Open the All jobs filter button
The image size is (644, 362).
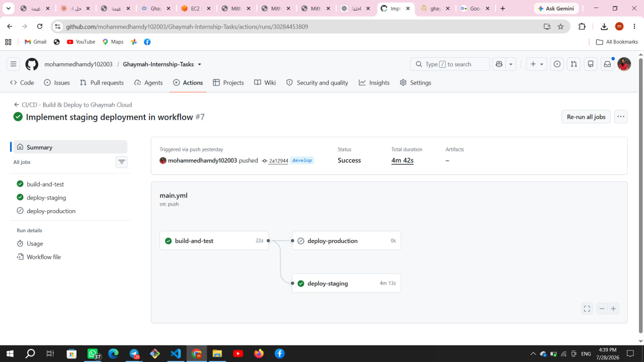pyautogui.click(x=121, y=162)
